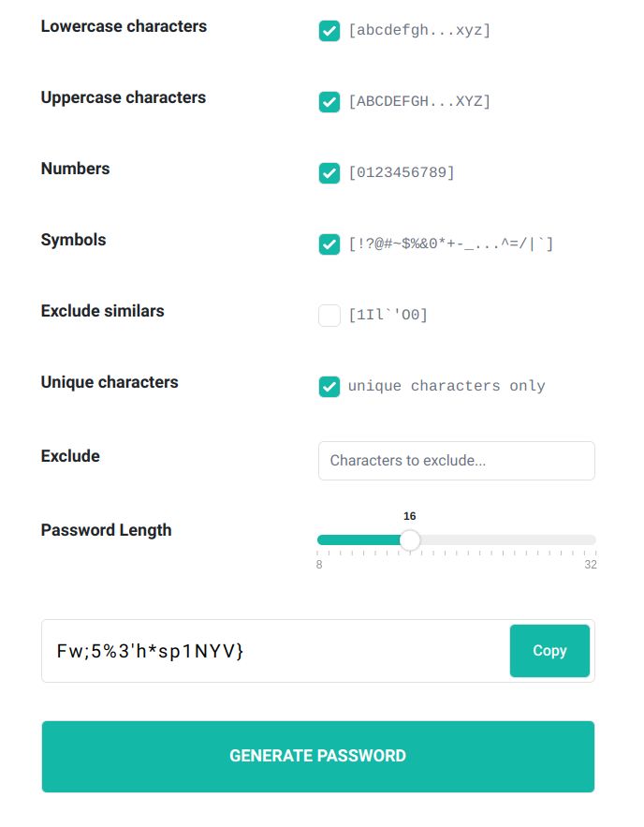
Task: Disable the Numbers character set
Action: click(x=329, y=173)
